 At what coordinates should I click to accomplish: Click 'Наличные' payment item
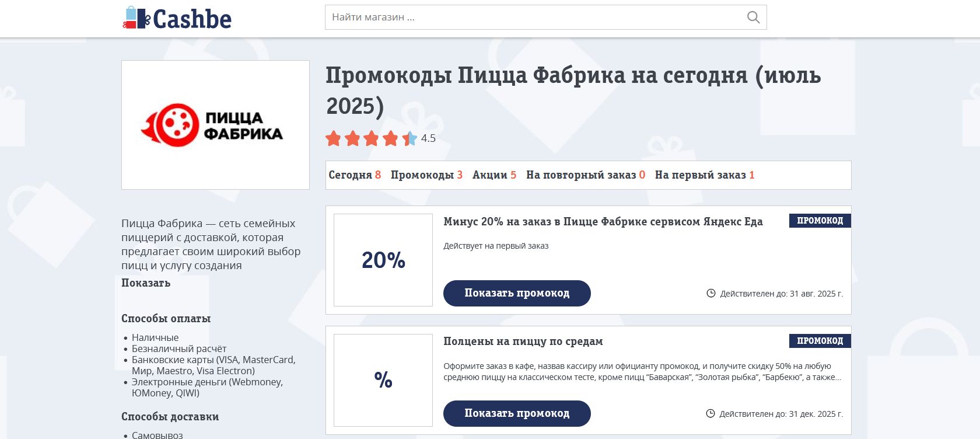point(155,337)
